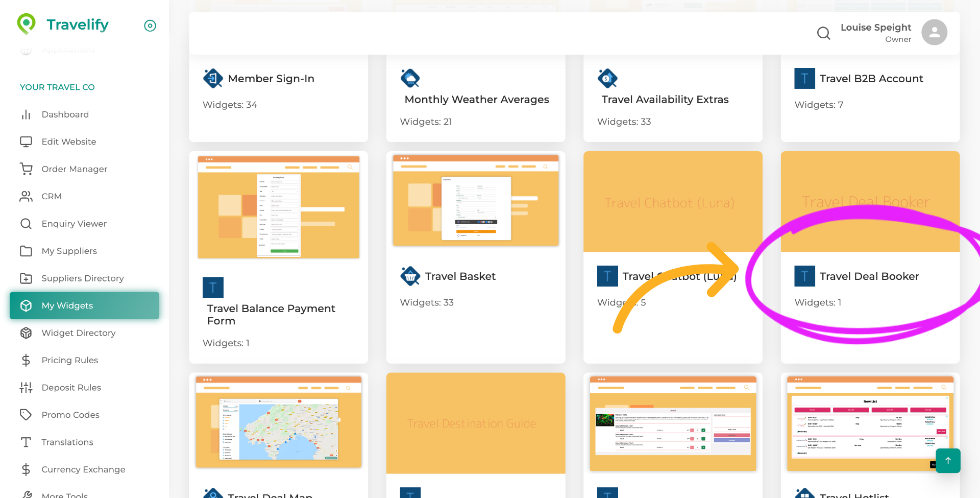Click the Promo Codes tag icon
Screen dimensions: 980x498
click(x=26, y=415)
